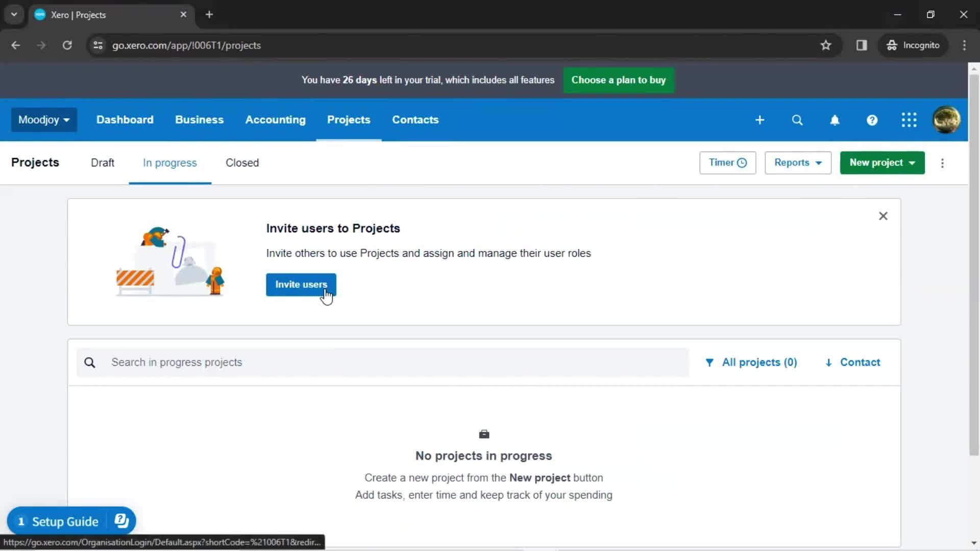Switch to the Closed tab
This screenshot has width=980, height=551.
click(x=242, y=163)
